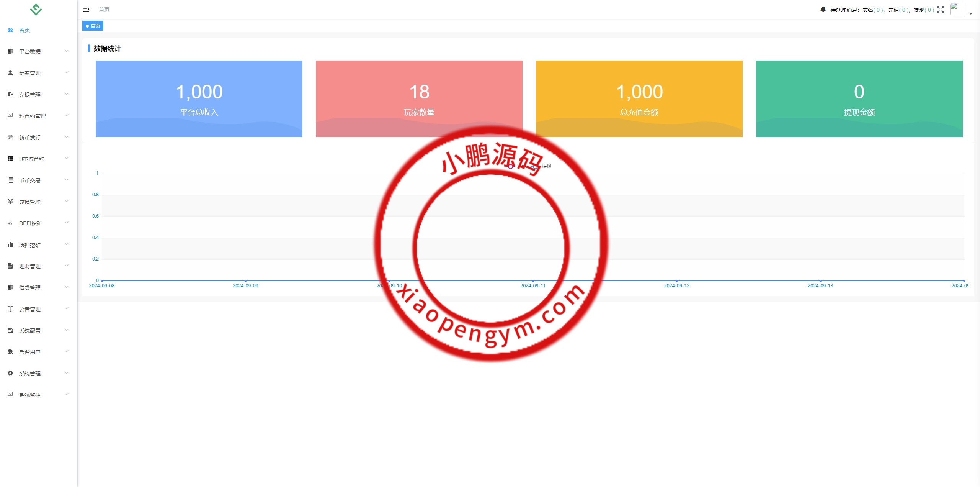Select the 首页 tab tag
The height and width of the screenshot is (487, 980).
93,26
